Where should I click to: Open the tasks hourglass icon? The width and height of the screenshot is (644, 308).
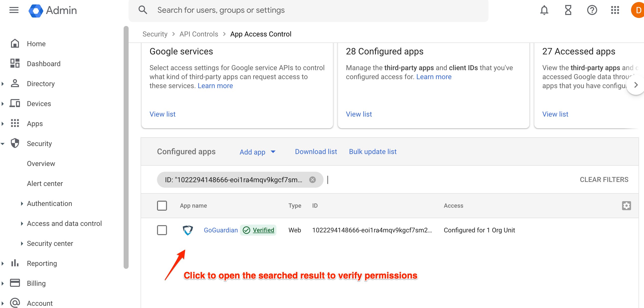(568, 10)
